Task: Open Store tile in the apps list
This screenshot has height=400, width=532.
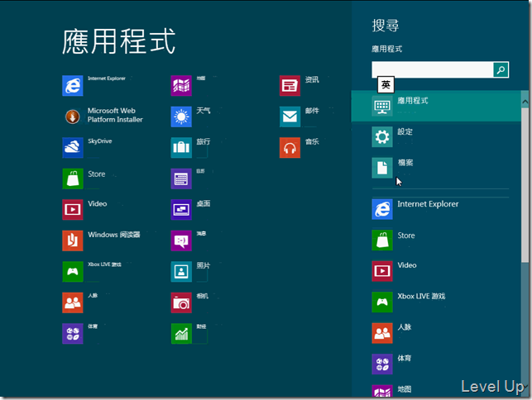Action: (x=73, y=179)
